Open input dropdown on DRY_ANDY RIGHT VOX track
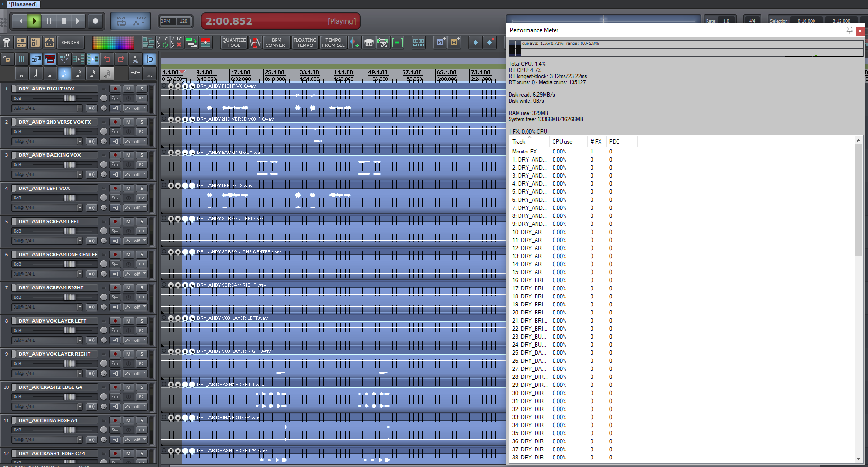 pyautogui.click(x=47, y=108)
